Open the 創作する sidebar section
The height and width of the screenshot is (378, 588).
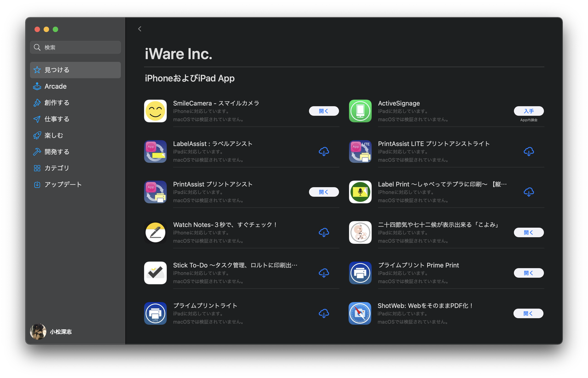pos(75,103)
